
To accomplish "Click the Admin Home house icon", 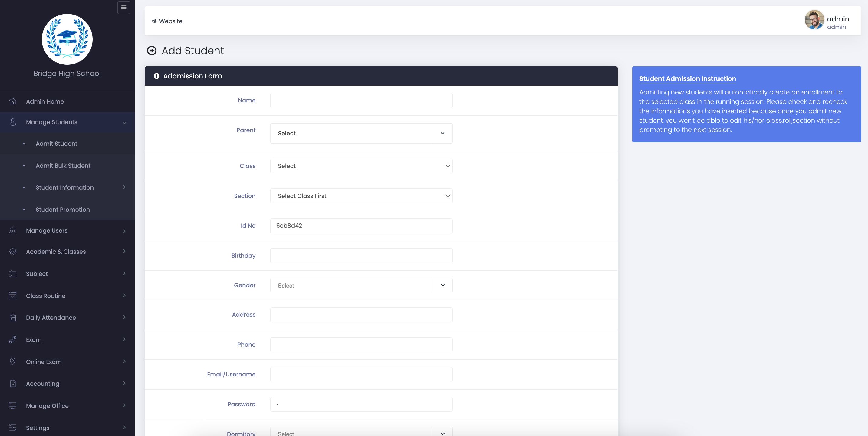I will coord(13,101).
